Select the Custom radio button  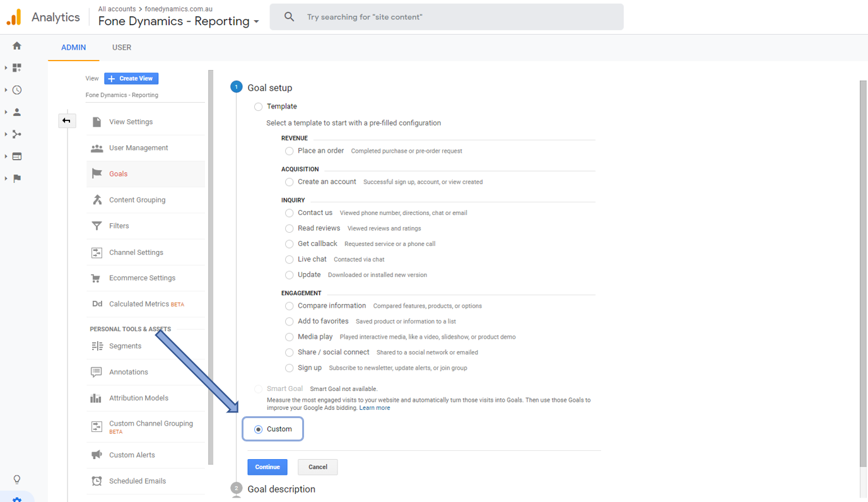[258, 429]
